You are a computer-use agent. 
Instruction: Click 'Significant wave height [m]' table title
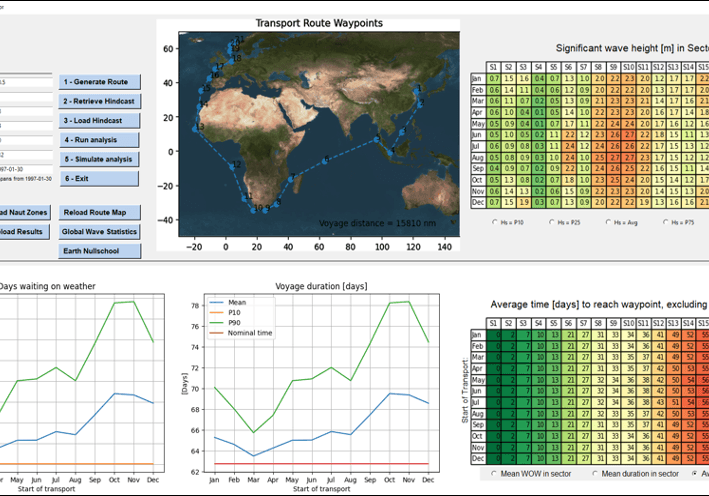coord(632,48)
